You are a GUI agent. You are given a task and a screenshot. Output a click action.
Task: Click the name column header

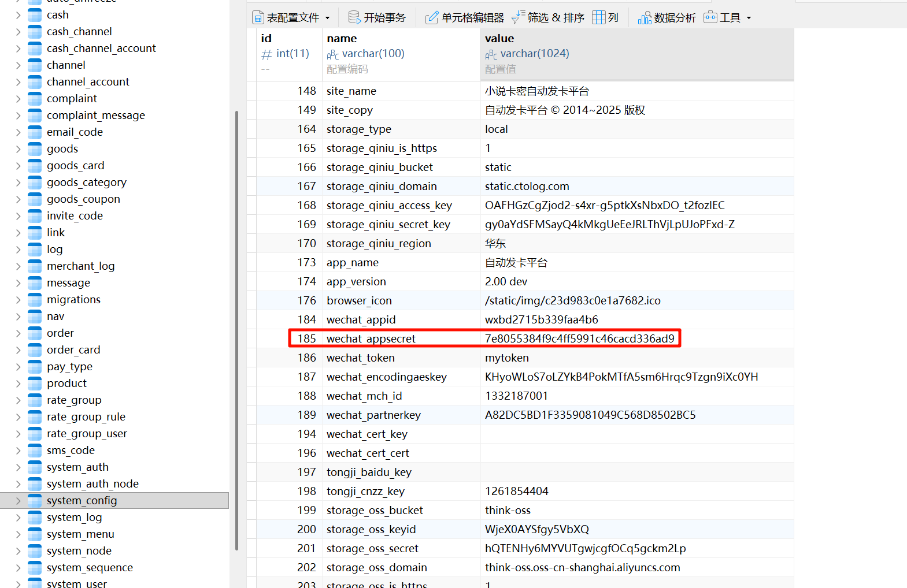[x=342, y=39]
